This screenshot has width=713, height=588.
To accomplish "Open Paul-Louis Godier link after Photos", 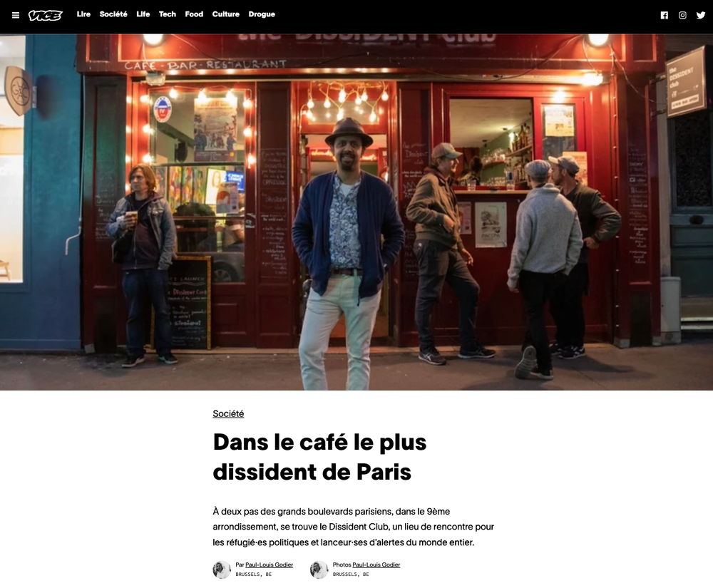I will tap(376, 564).
